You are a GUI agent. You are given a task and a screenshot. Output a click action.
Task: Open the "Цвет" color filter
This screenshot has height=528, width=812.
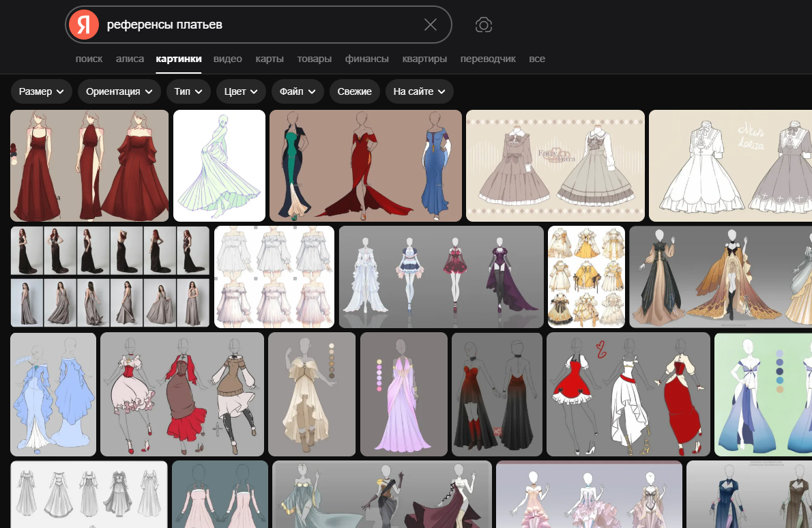coord(242,91)
